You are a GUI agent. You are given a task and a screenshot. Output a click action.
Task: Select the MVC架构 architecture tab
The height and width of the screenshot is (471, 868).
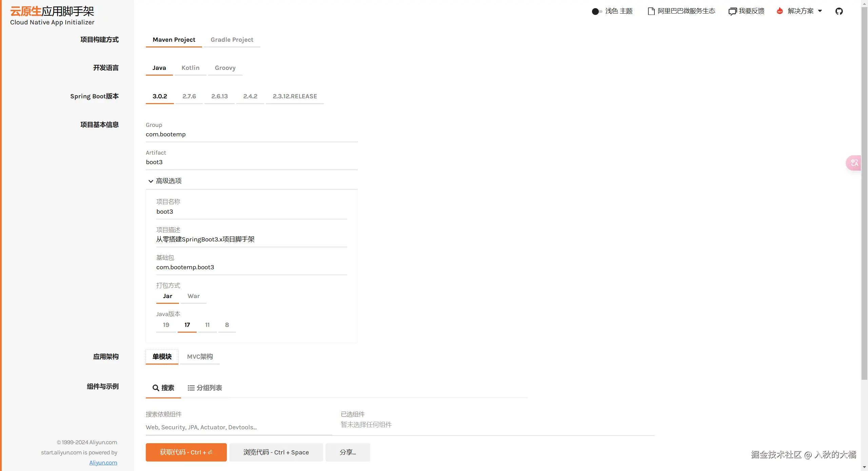coord(200,356)
